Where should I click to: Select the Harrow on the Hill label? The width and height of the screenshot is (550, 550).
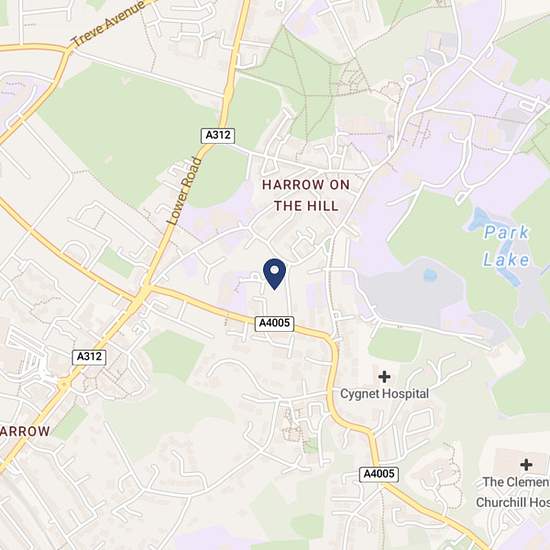306,195
